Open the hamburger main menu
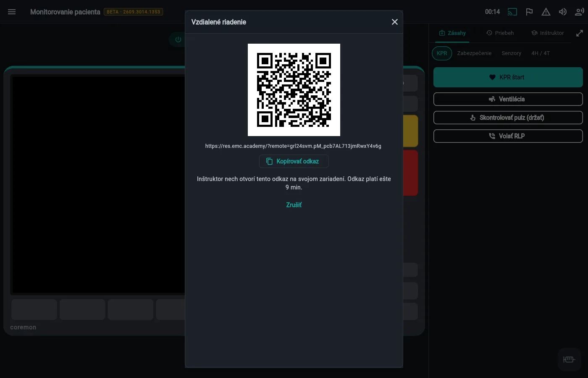 coord(12,12)
